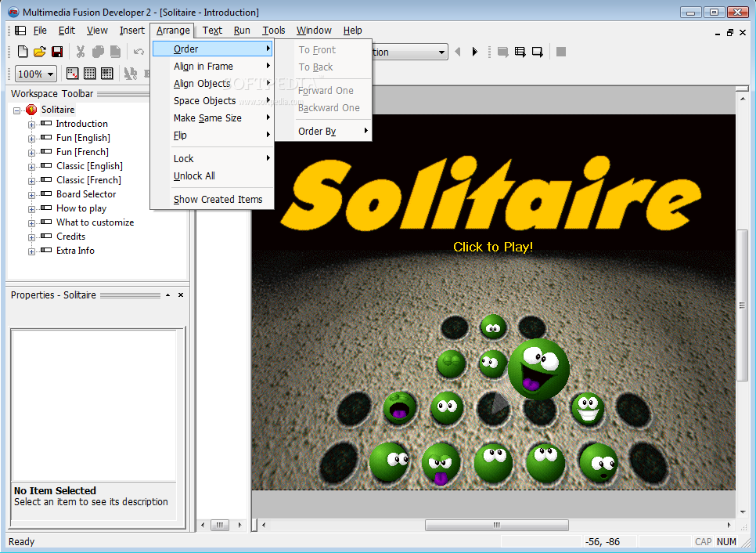The image size is (756, 553).
Task: Open the Insert menu
Action: 131,31
